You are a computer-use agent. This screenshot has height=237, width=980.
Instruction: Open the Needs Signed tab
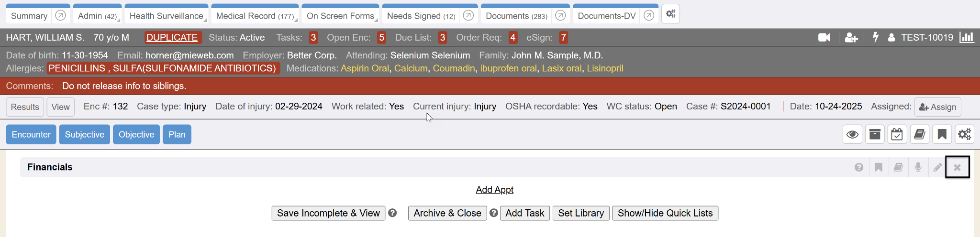[421, 16]
